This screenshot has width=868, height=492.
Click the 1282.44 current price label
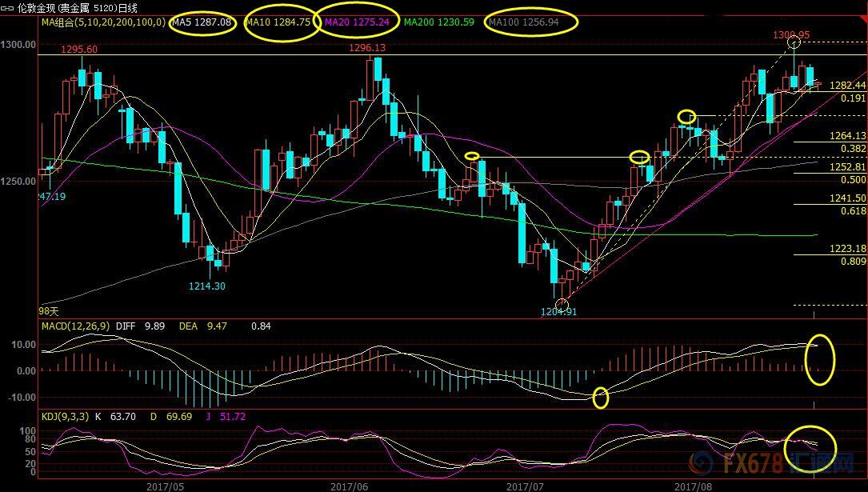click(848, 86)
